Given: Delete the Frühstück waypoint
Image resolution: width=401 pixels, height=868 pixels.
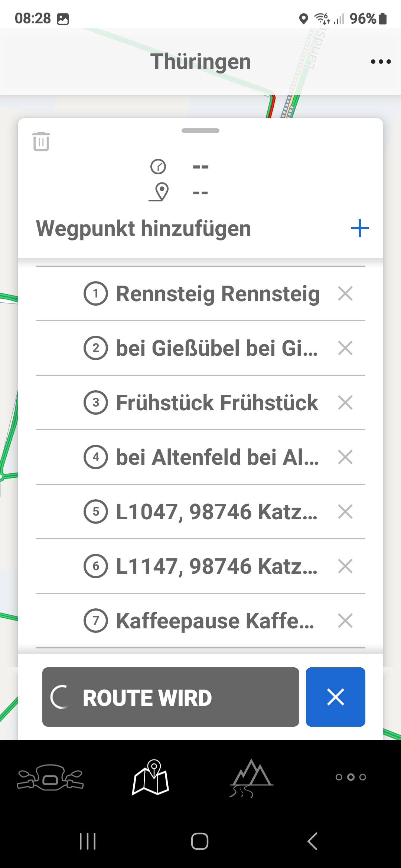Looking at the screenshot, I should [x=345, y=402].
